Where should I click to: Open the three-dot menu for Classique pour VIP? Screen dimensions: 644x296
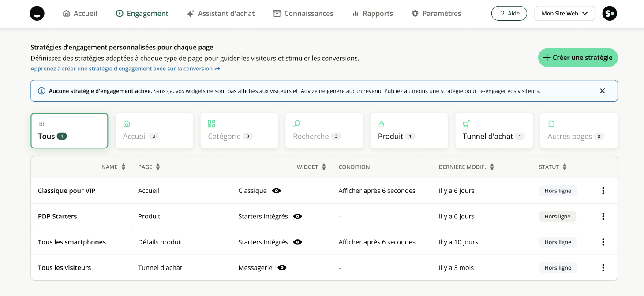click(603, 191)
